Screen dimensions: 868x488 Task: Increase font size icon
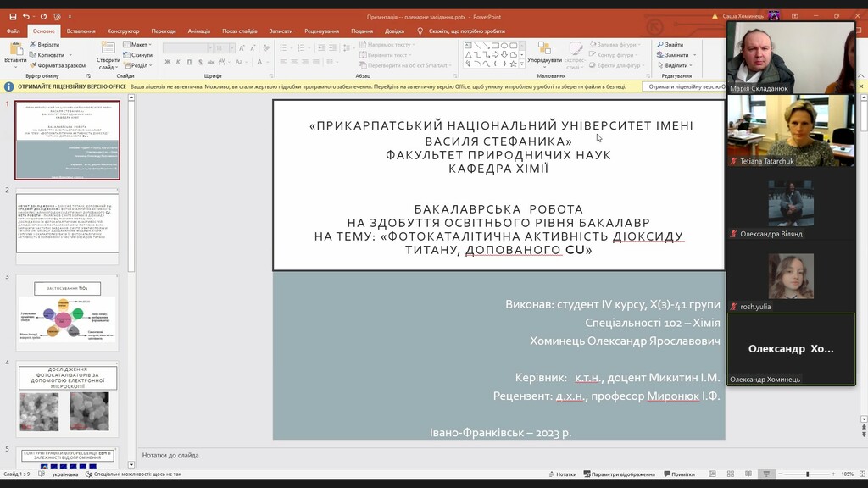pyautogui.click(x=242, y=48)
